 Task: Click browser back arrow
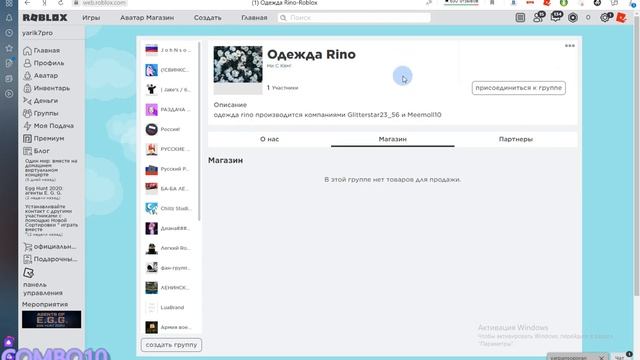[x=27, y=2]
